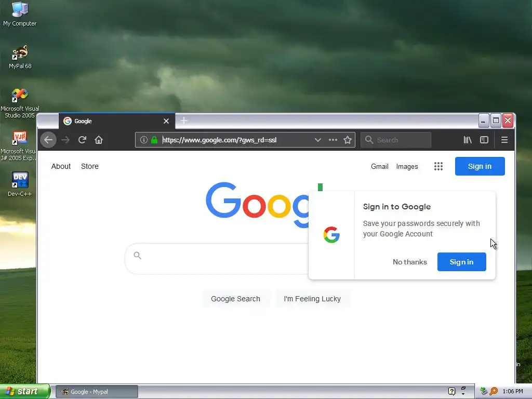Image resolution: width=532 pixels, height=399 pixels.
Task: Focus the browser toolbar Search field
Action: click(396, 140)
